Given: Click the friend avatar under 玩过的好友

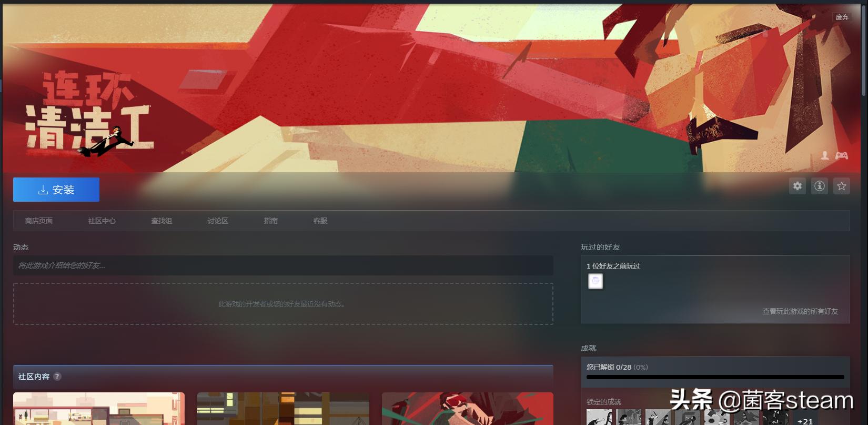Looking at the screenshot, I should coord(596,281).
